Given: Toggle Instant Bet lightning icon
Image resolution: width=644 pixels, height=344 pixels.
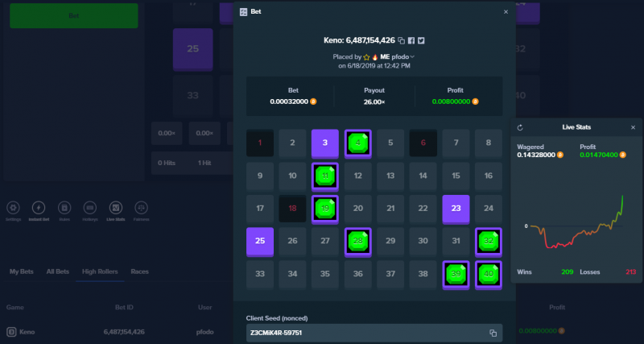Looking at the screenshot, I should 39,208.
